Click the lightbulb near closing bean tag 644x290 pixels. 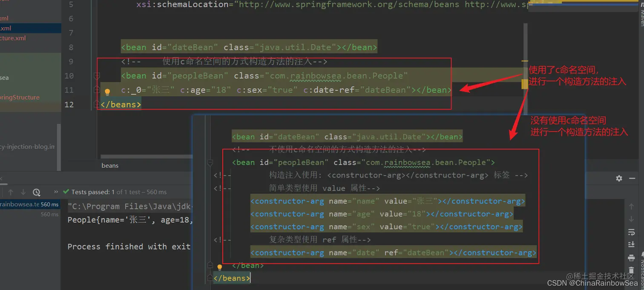pos(220,267)
